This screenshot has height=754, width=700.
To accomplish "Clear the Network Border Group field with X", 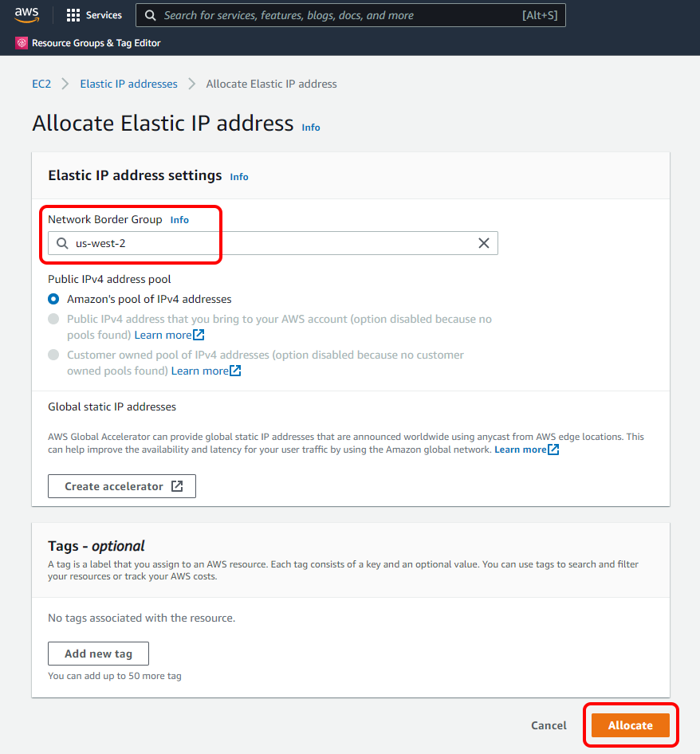I will (x=484, y=243).
